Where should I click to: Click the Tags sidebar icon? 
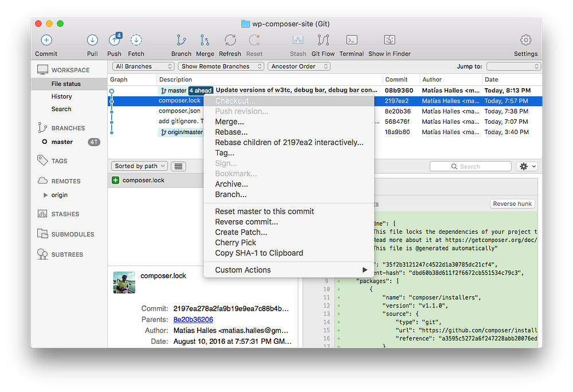pyautogui.click(x=42, y=160)
